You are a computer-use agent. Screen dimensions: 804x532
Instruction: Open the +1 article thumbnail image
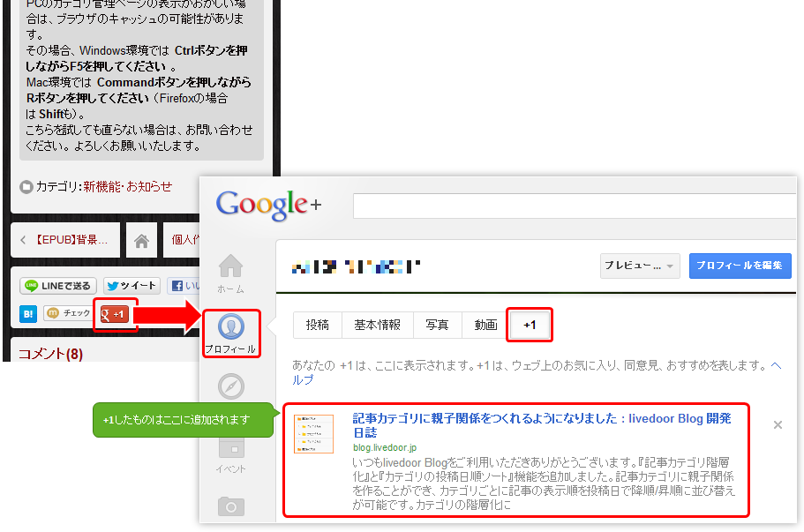tap(313, 433)
